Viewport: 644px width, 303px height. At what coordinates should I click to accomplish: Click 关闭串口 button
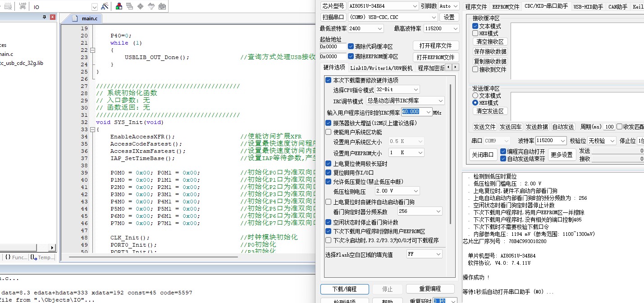point(483,154)
